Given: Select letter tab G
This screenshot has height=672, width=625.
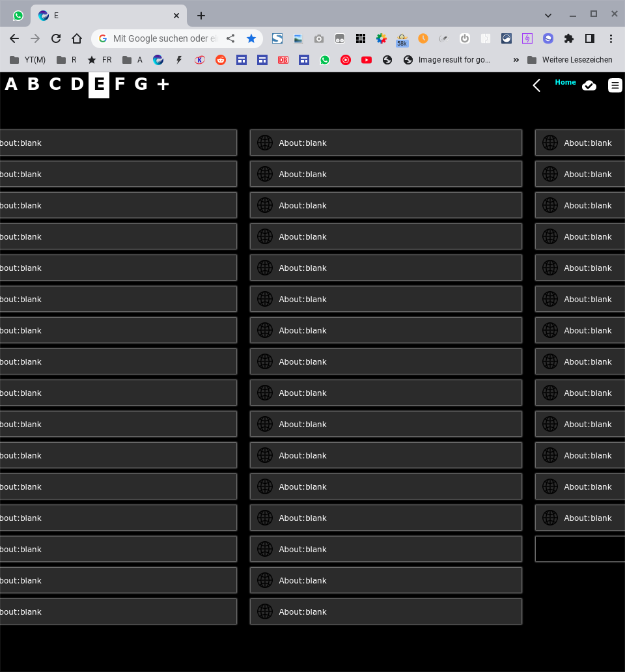Looking at the screenshot, I should (x=141, y=84).
